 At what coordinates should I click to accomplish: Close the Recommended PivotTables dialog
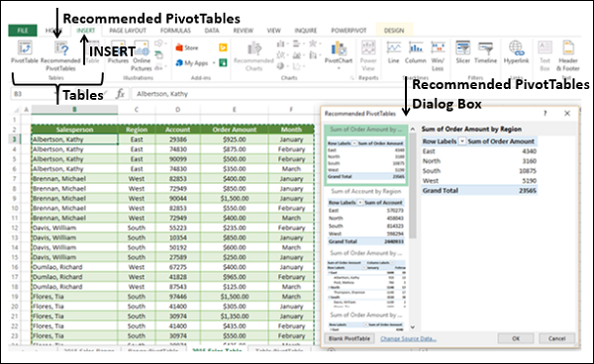[x=567, y=113]
